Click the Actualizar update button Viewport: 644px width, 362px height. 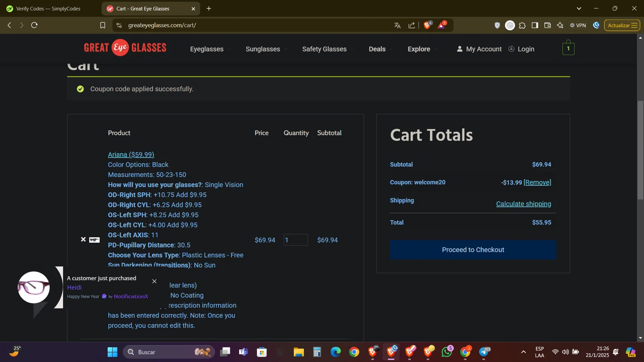(x=622, y=25)
